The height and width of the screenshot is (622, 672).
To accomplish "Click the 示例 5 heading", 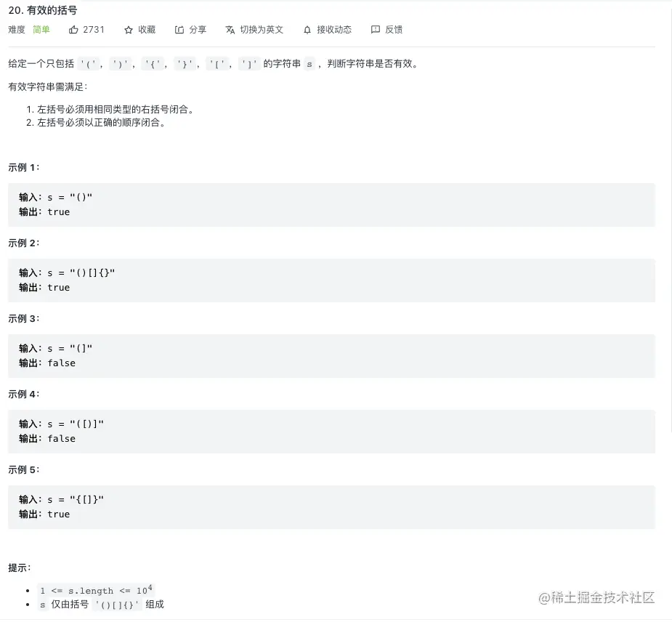I will [23, 470].
